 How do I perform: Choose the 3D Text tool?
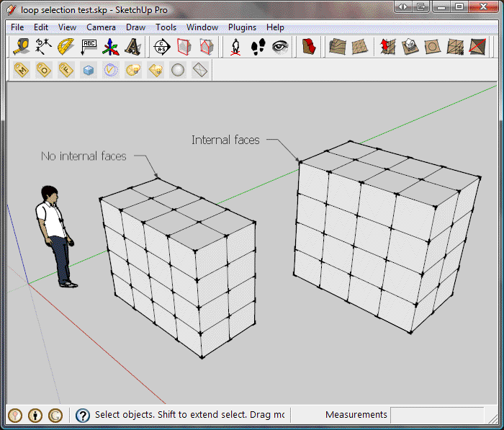(x=132, y=47)
